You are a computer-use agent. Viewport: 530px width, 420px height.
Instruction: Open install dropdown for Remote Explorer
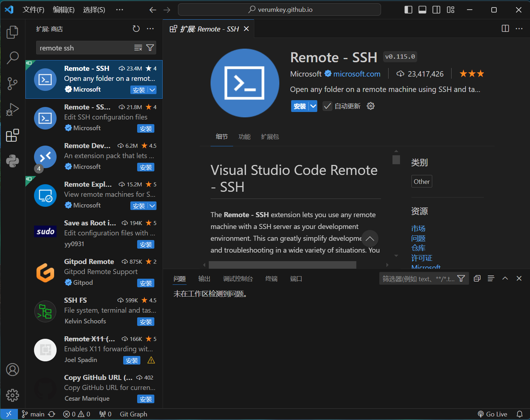click(x=152, y=206)
